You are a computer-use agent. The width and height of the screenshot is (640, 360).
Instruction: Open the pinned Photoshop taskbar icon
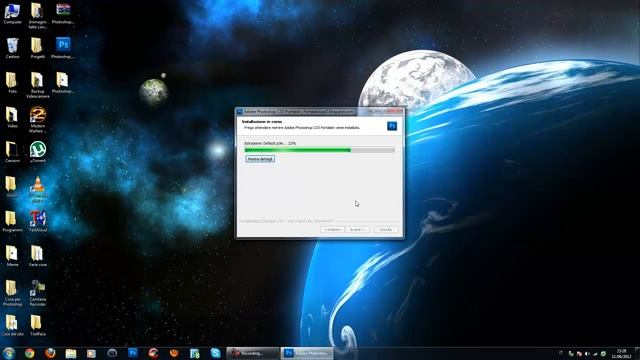[x=133, y=353]
